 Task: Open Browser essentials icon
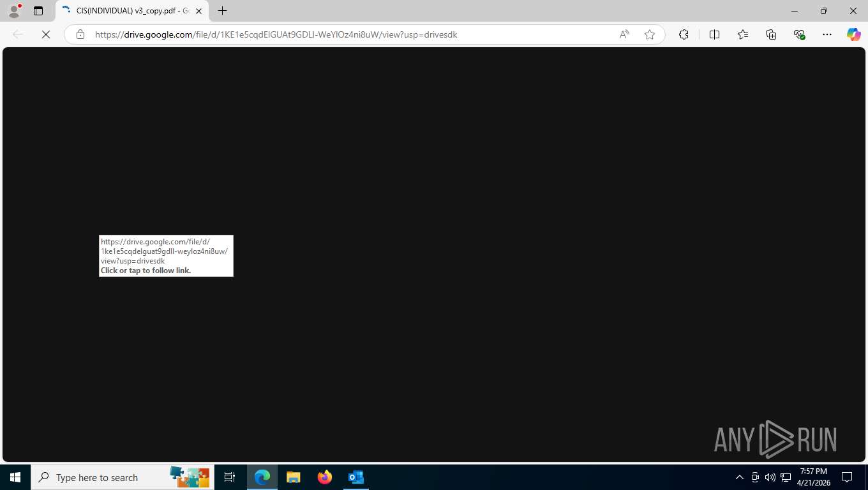[799, 34]
